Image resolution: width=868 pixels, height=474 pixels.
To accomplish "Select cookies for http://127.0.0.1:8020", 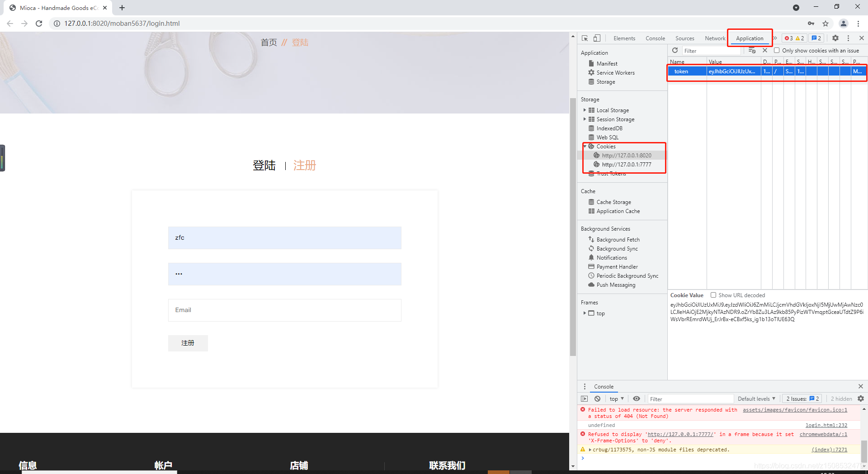I will point(627,156).
